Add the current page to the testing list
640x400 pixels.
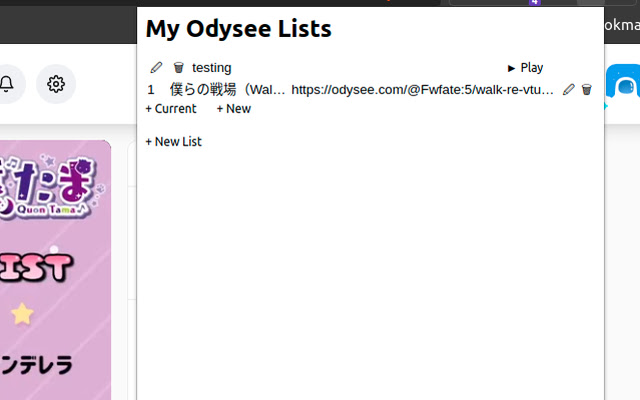click(x=171, y=109)
